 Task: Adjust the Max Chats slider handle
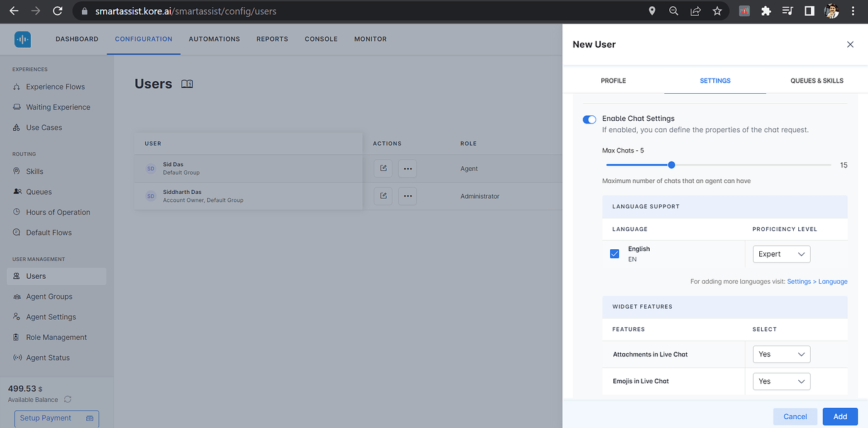click(670, 164)
